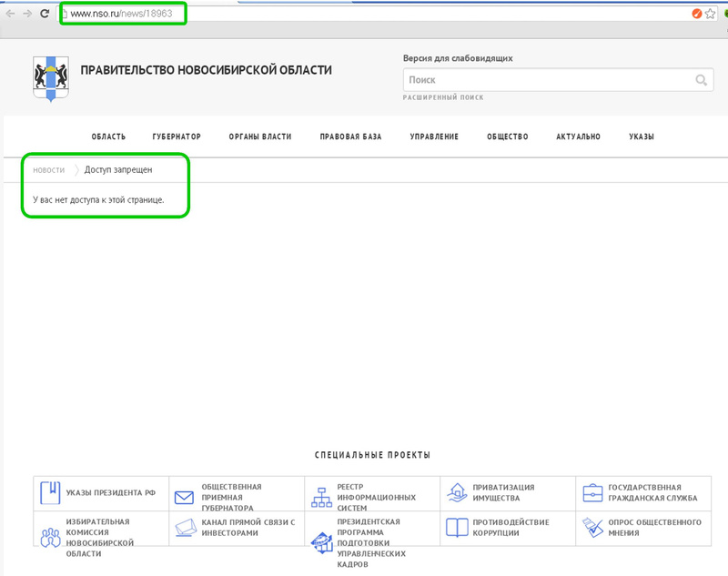Click the orange extension icon in address bar
Screen dimensions: 728x576
coord(696,14)
